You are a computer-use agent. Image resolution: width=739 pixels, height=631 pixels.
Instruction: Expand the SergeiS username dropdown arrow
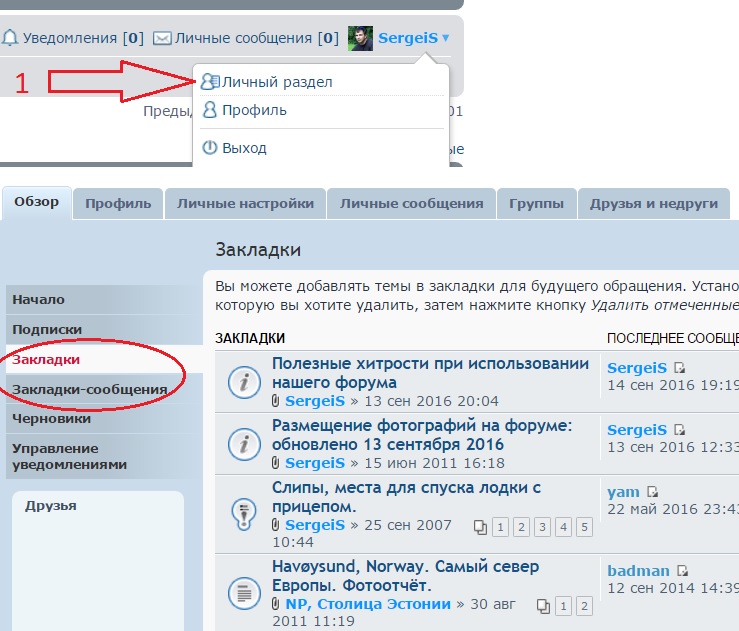(x=445, y=38)
